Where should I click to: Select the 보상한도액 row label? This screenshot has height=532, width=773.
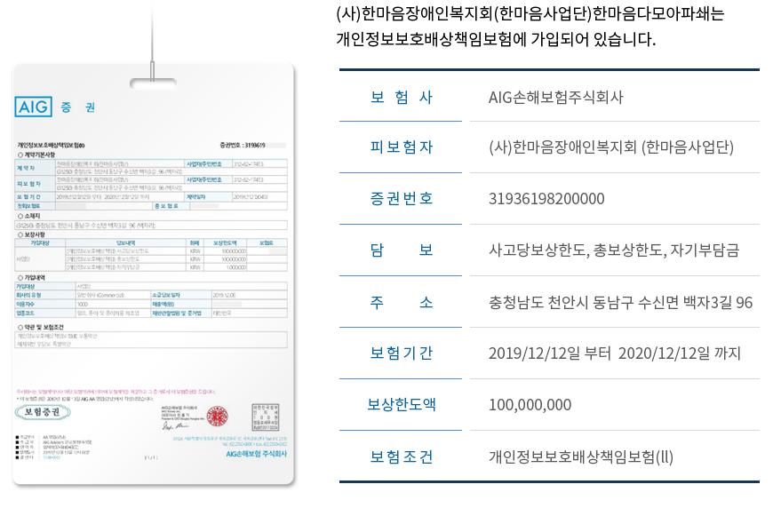(401, 405)
